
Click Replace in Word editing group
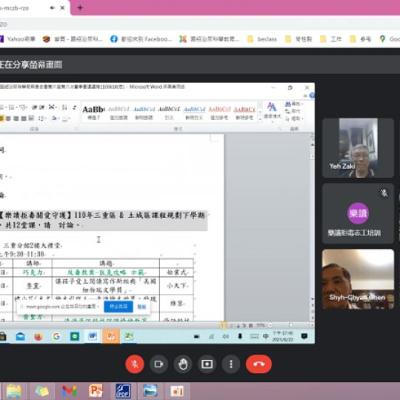point(293,111)
